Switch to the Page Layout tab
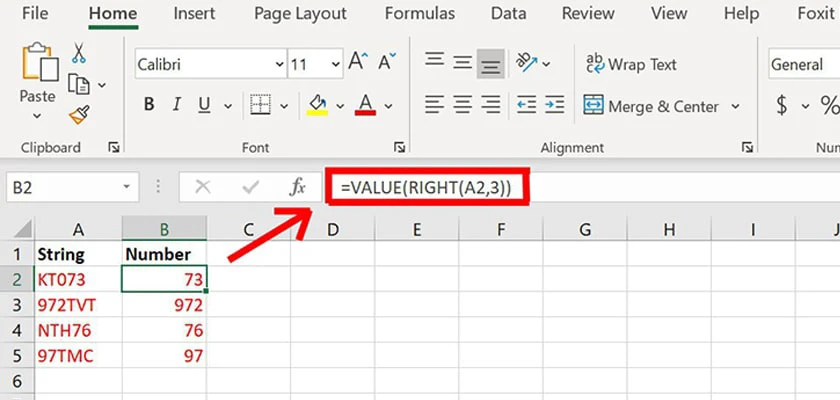The width and height of the screenshot is (840, 400). click(301, 13)
